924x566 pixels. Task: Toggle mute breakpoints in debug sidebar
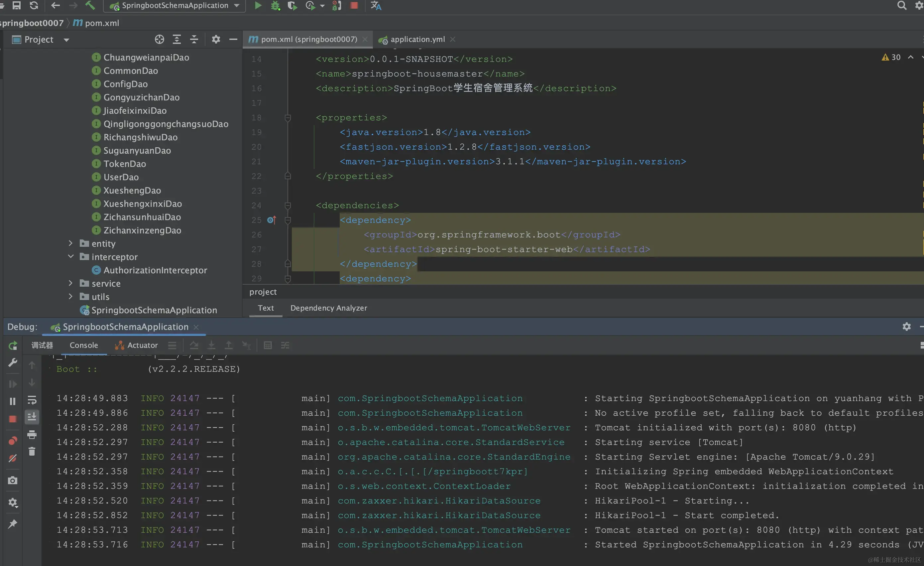[13, 458]
